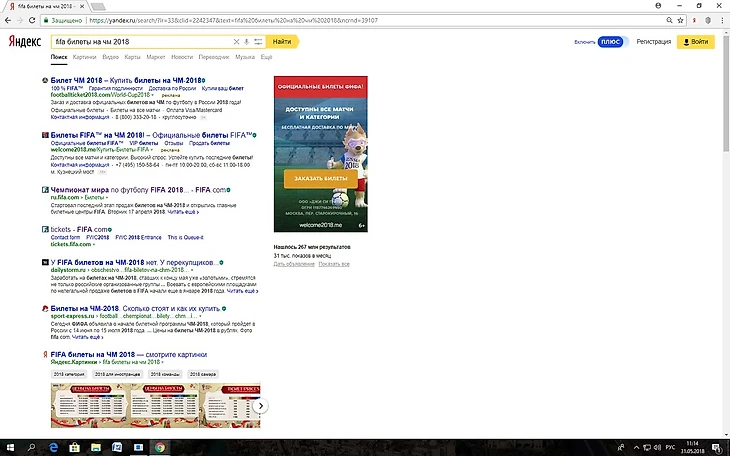
Task: Select the 2018 категория image chip
Action: 69,374
